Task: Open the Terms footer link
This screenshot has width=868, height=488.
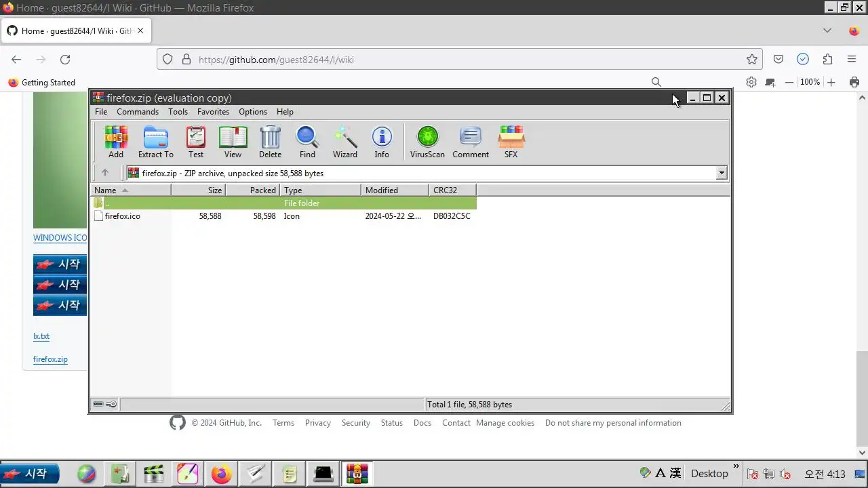Action: [x=283, y=423]
